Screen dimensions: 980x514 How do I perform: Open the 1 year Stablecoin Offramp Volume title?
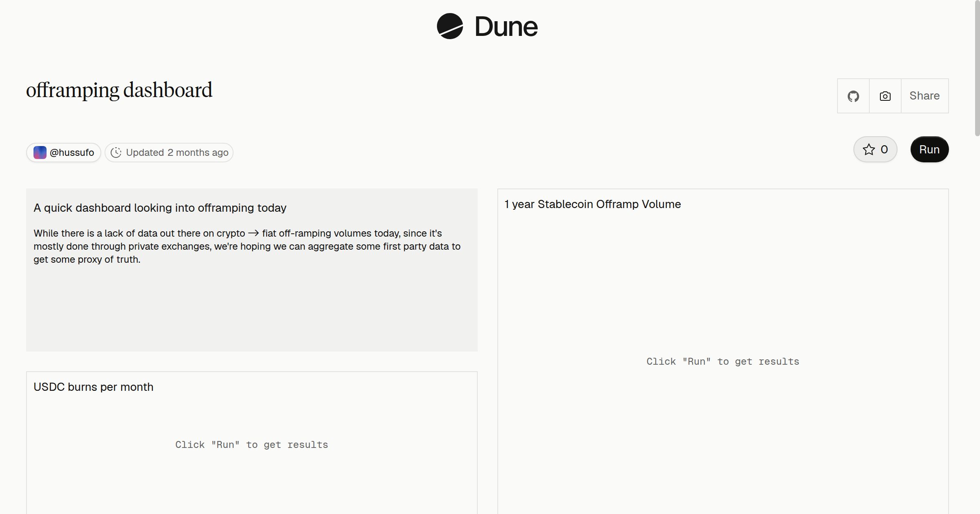click(x=592, y=204)
